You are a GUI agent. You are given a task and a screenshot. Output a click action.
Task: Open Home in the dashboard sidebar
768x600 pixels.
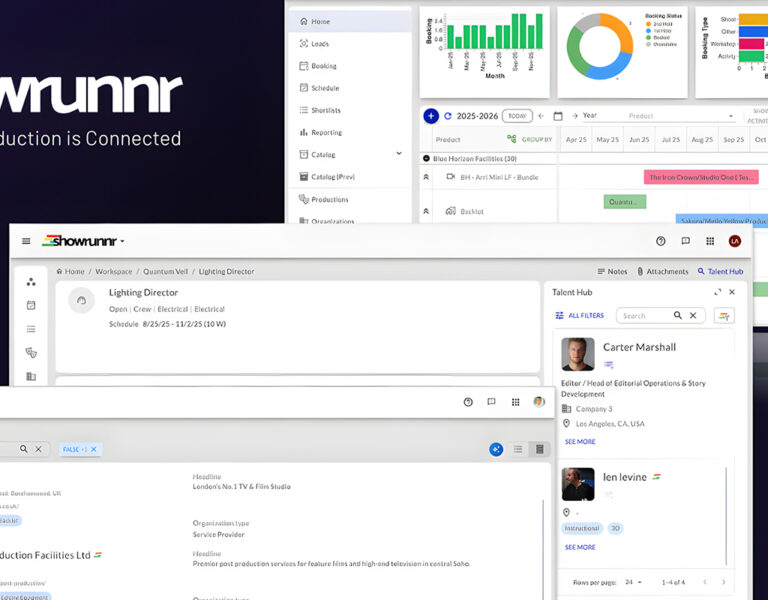point(349,22)
